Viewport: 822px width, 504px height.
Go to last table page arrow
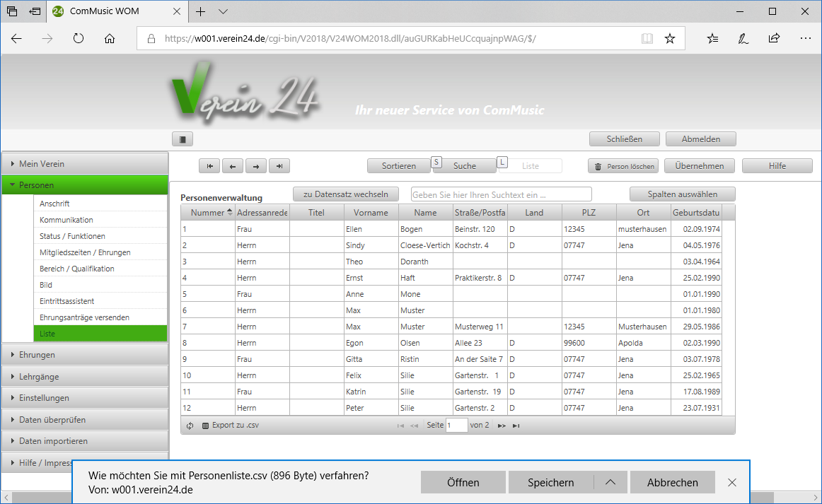click(x=516, y=426)
